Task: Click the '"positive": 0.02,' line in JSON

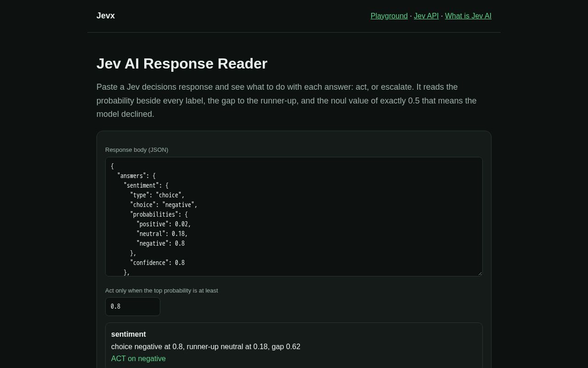Action: [164, 224]
